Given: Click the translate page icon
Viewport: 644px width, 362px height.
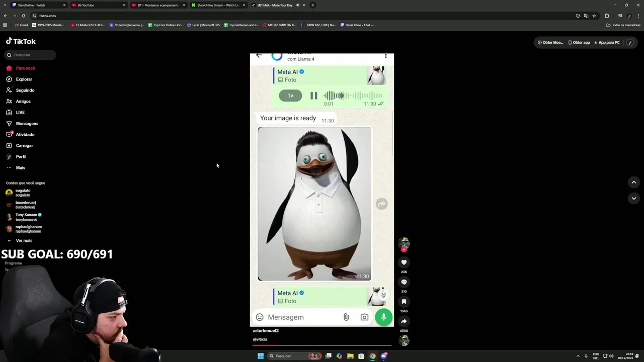Looking at the screenshot, I should [586, 16].
